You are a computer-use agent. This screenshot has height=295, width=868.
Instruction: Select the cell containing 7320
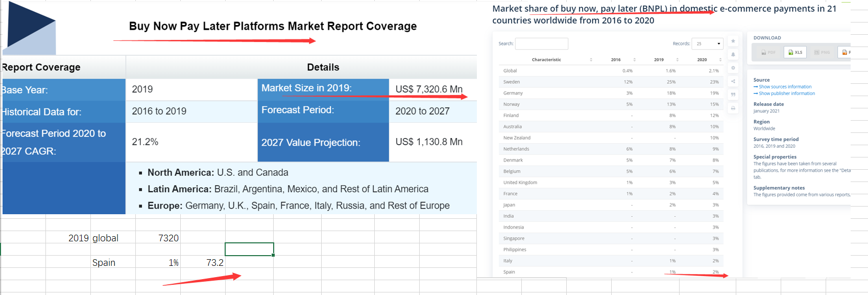[158, 238]
